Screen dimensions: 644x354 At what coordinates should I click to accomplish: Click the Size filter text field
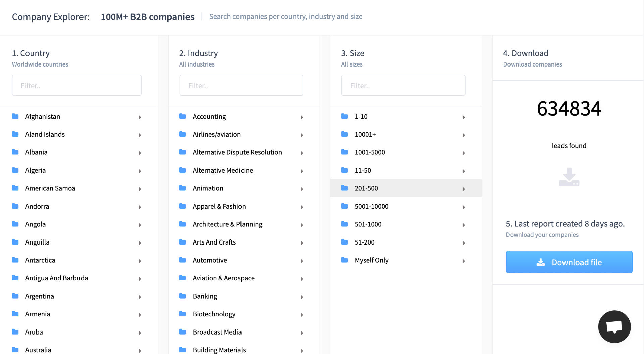click(x=403, y=86)
